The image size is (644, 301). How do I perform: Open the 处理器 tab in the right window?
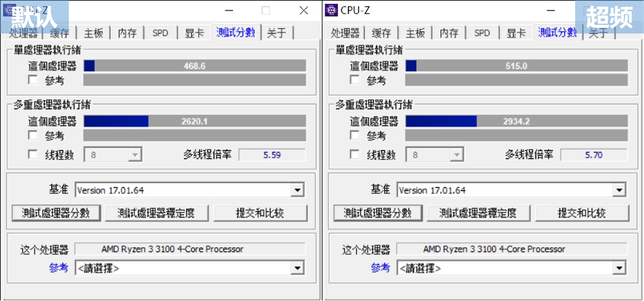[x=345, y=33]
